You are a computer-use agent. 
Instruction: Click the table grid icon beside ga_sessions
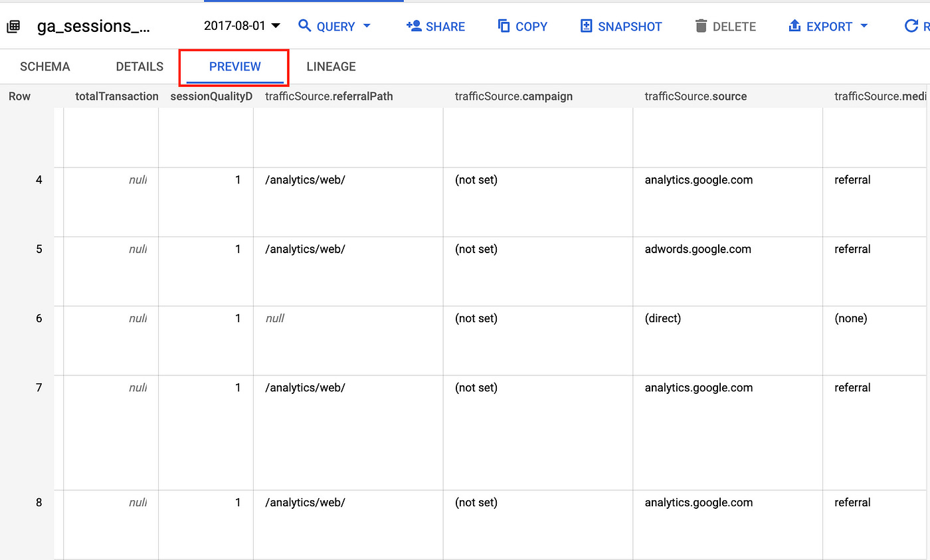tap(15, 25)
